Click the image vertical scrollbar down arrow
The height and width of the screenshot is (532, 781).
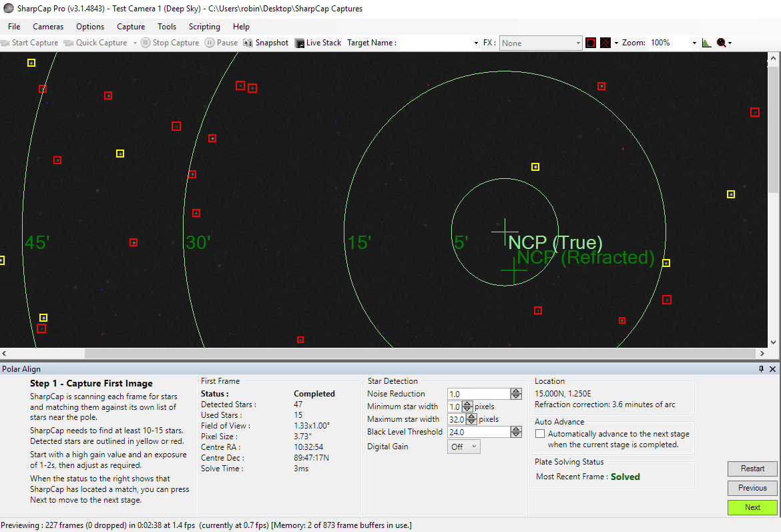coord(773,342)
